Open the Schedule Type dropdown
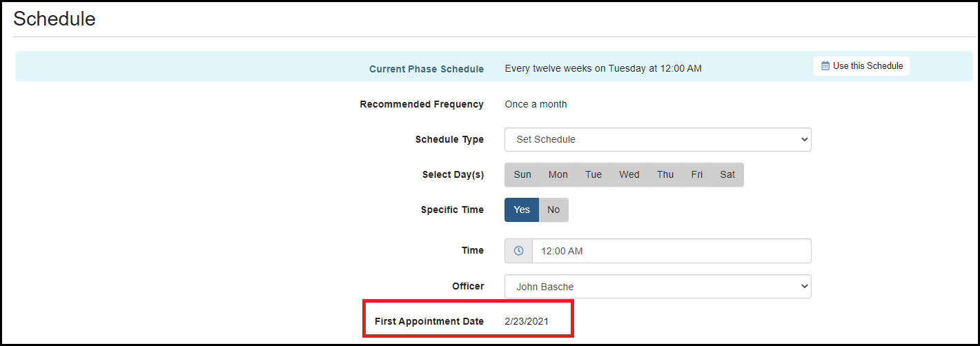The image size is (980, 346). [658, 139]
